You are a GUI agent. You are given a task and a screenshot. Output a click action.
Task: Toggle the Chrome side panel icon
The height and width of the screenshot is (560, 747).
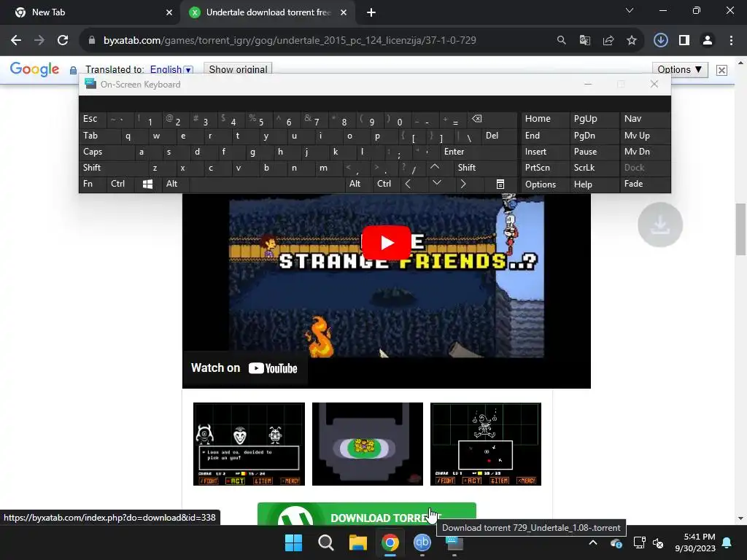[684, 41]
